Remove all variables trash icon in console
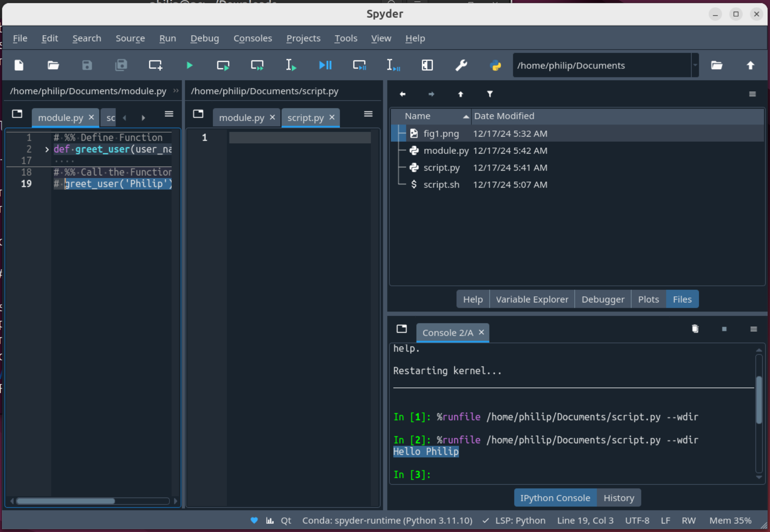Screen dimensions: 770x532 (x=695, y=329)
